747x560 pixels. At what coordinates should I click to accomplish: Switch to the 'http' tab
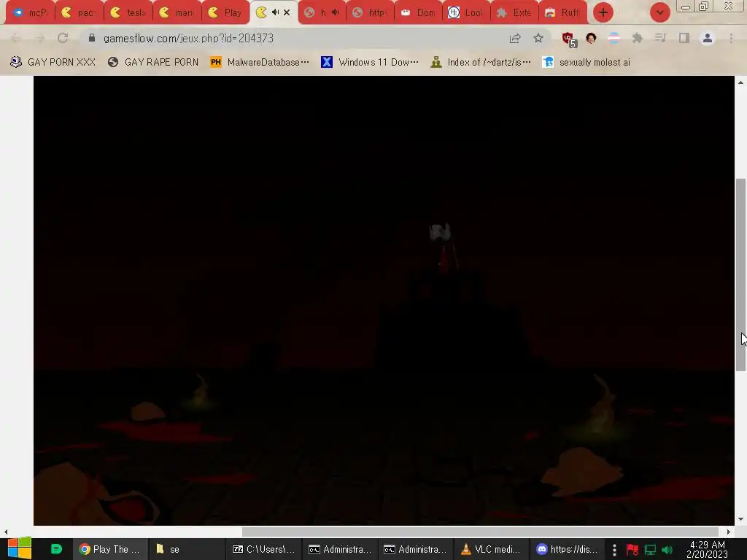(x=371, y=12)
